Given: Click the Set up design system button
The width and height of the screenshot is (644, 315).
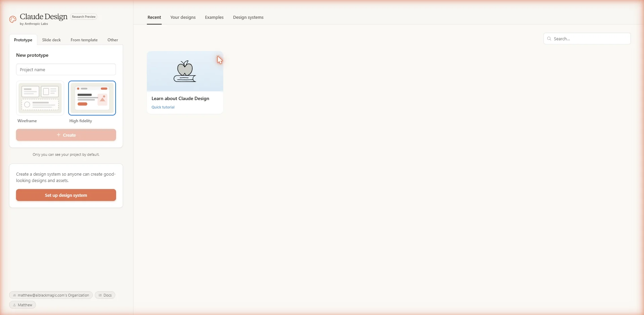Looking at the screenshot, I should point(66,195).
